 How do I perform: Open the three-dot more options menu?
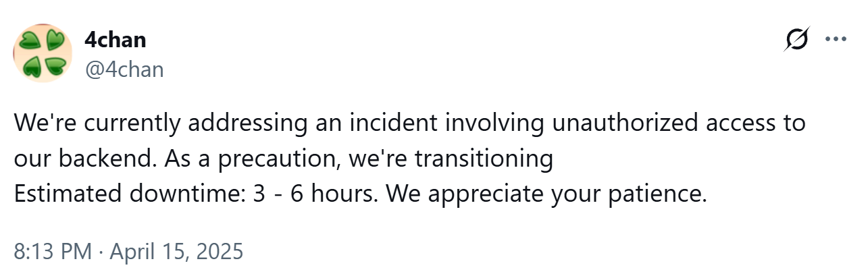tap(836, 40)
